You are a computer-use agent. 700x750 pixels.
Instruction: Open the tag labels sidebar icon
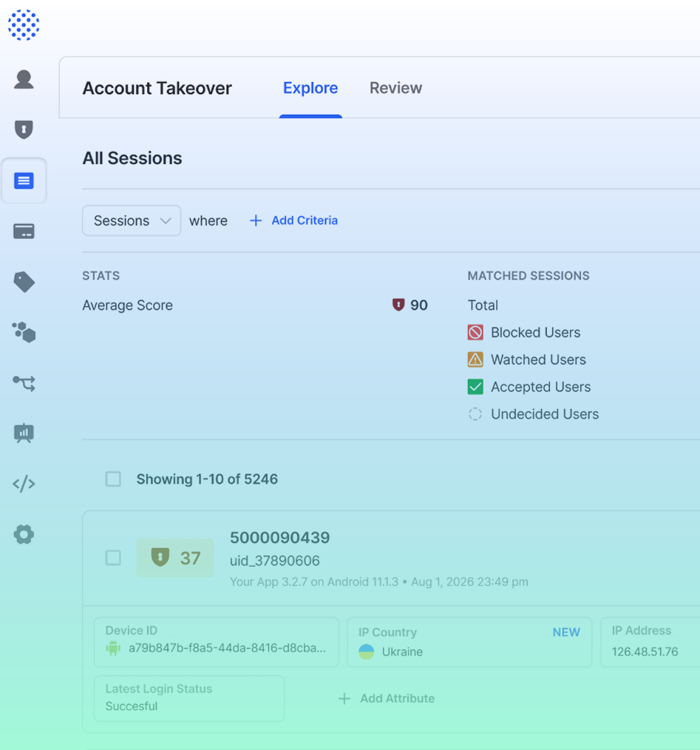pyautogui.click(x=24, y=282)
